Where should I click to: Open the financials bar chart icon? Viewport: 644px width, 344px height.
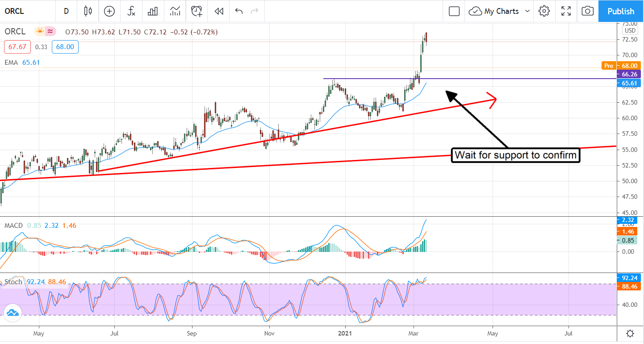click(x=153, y=11)
